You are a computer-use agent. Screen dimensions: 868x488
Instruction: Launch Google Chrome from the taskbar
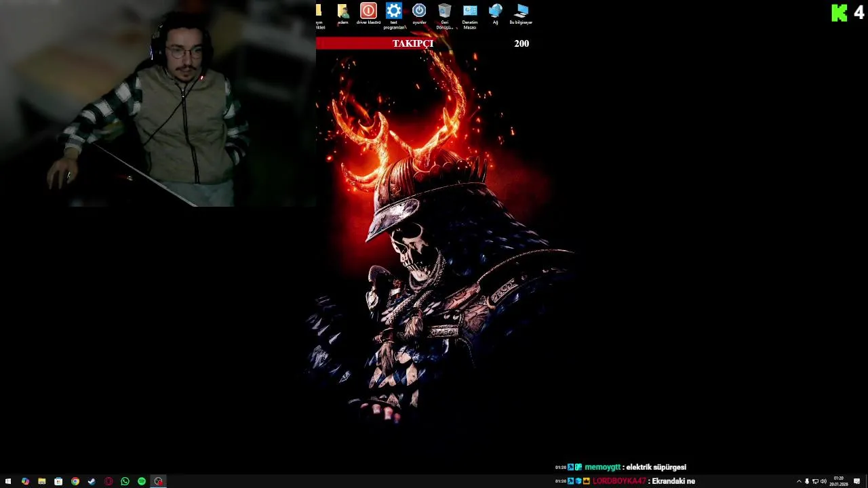tap(75, 481)
